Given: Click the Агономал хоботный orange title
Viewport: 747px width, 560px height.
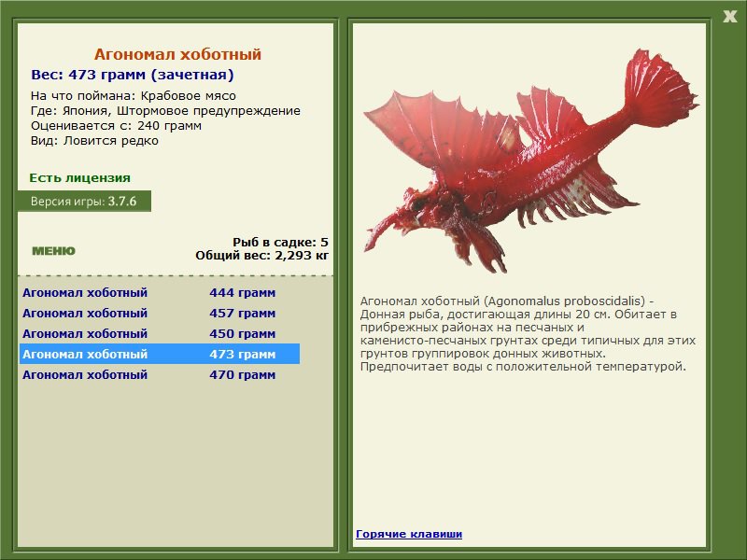Looking at the screenshot, I should click(177, 54).
